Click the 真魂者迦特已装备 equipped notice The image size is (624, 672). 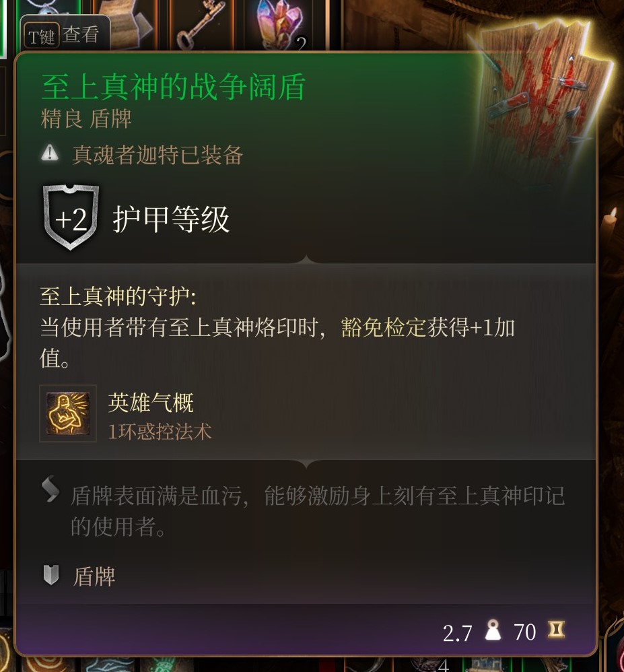click(158, 155)
